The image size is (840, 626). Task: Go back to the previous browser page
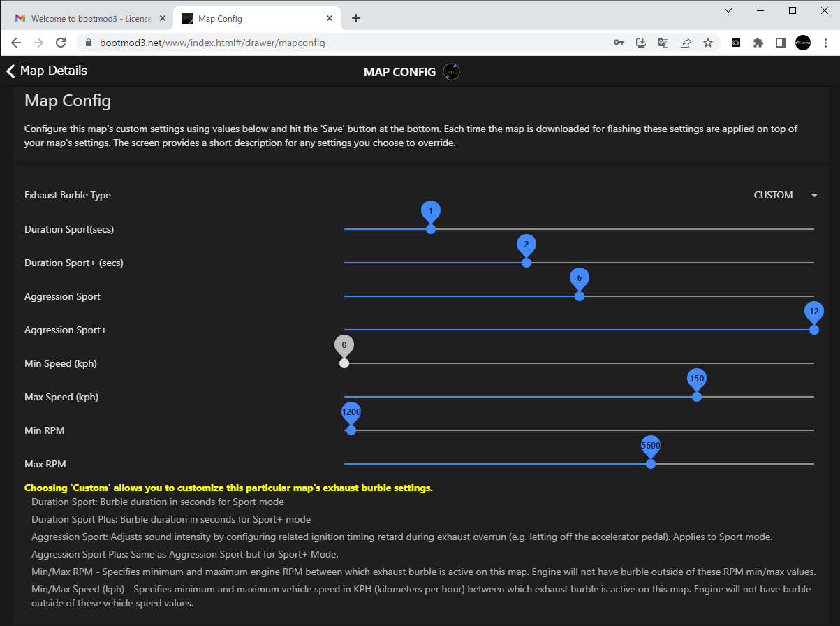click(16, 43)
